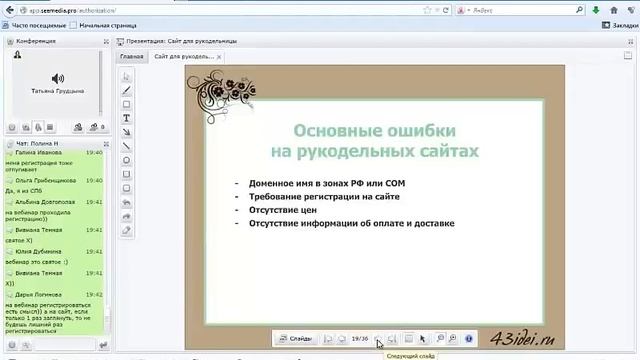The image size is (640, 360).
Task: Click the participants icon in conference video
Action: [18, 55]
